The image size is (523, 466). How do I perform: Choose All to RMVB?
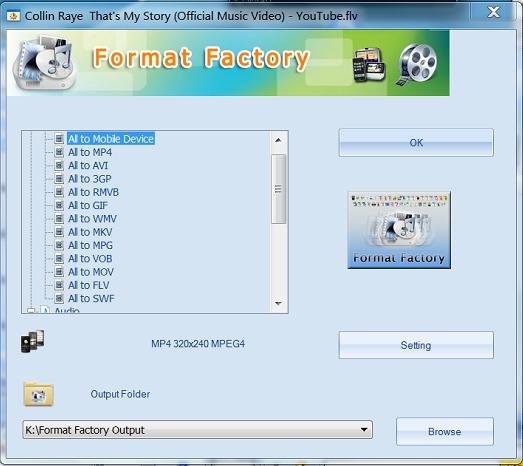pos(93,192)
